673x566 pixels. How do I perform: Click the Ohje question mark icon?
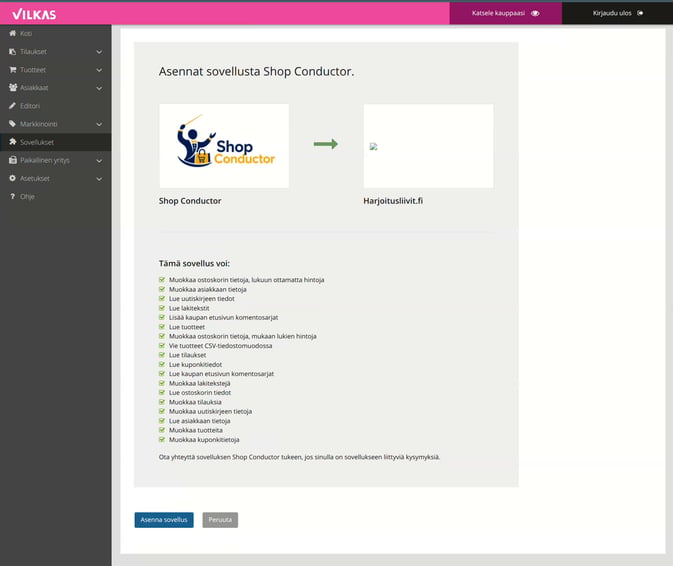[12, 196]
